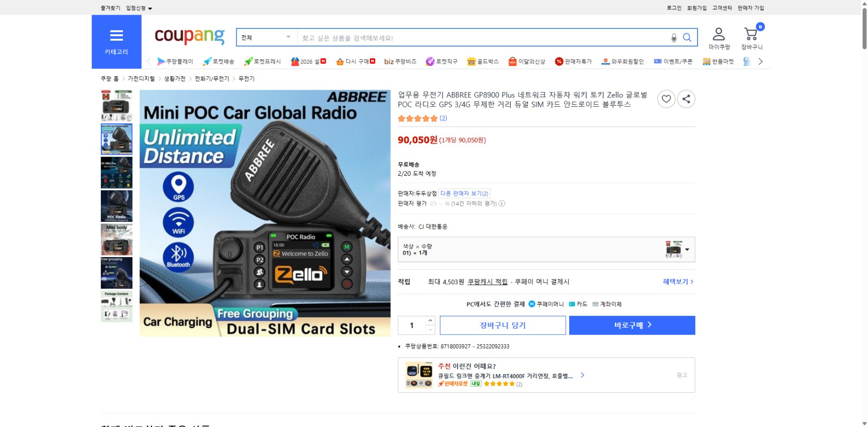
Task: Expand 혜택보기 benefits link
Action: 678,282
